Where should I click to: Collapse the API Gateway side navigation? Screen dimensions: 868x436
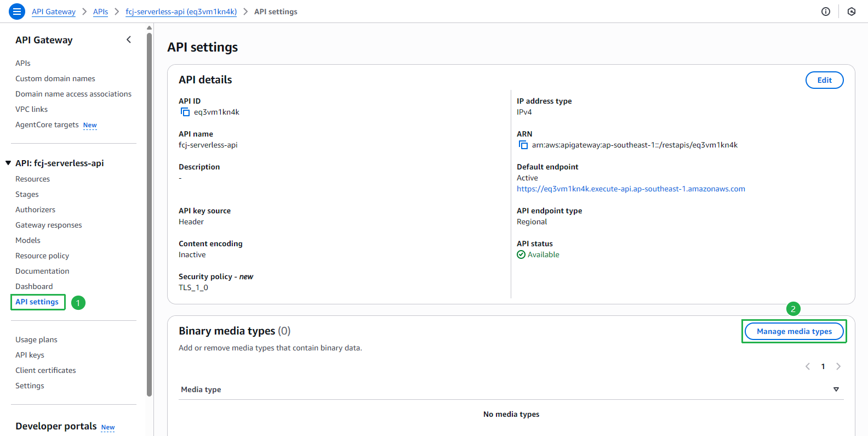(x=129, y=39)
